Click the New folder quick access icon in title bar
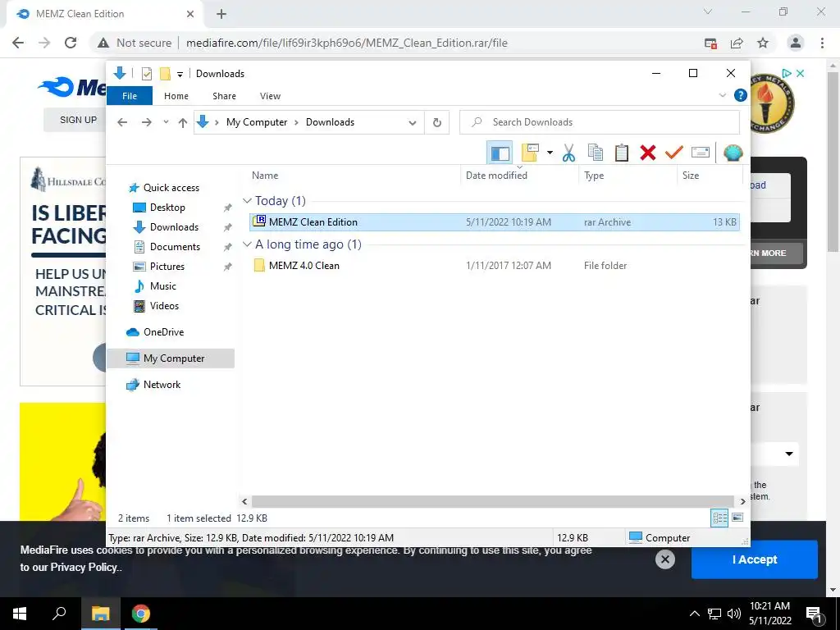Viewport: 840px width, 630px height. tap(165, 74)
